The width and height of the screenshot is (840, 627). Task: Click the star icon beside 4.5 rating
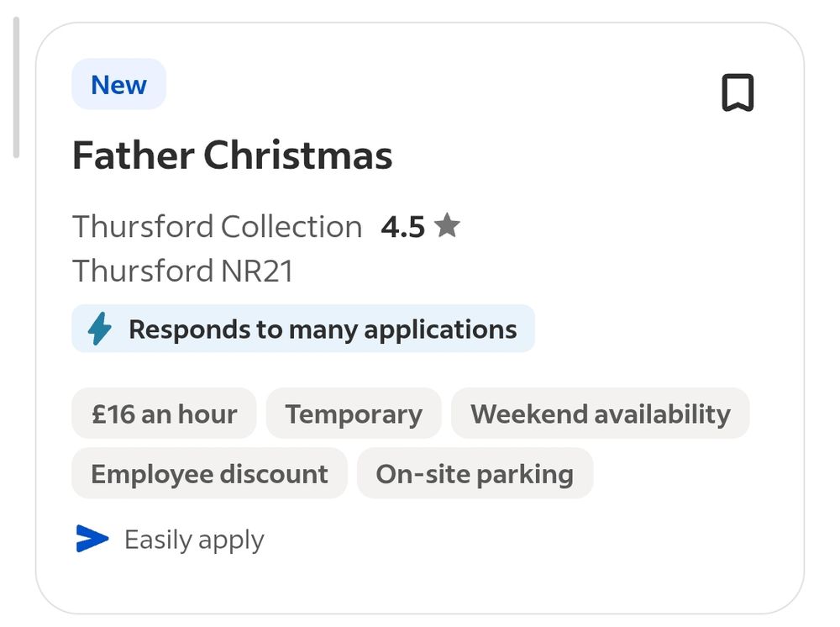coord(447,226)
